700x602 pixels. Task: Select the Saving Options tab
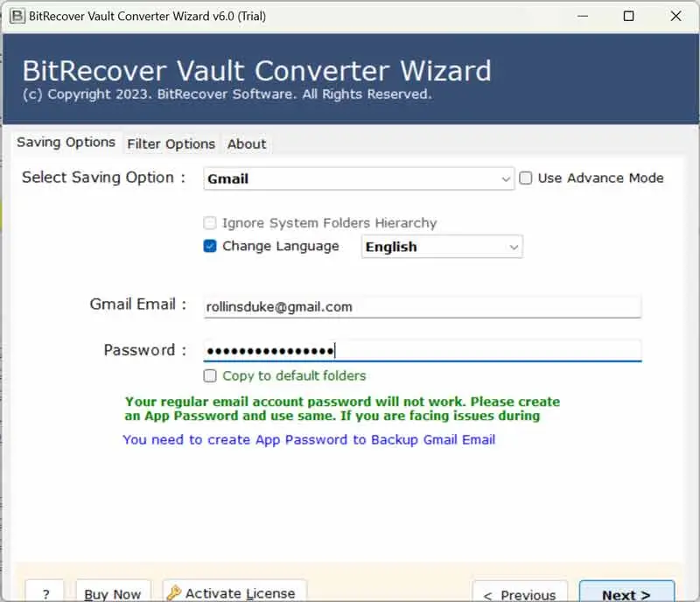66,143
